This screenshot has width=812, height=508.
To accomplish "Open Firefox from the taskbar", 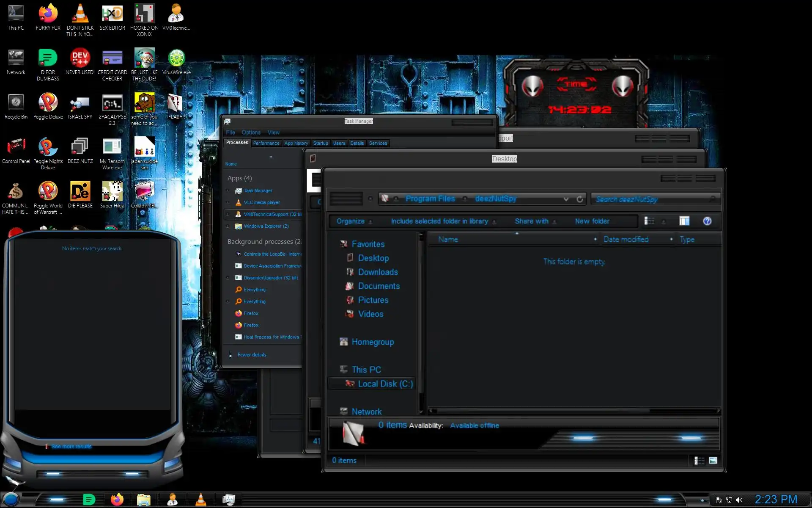I will (x=117, y=500).
